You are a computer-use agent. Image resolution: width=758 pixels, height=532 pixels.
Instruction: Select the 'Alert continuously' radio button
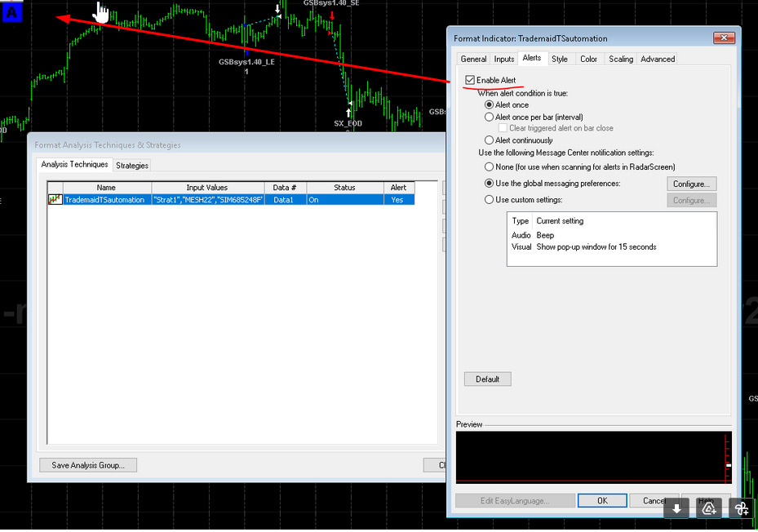click(x=490, y=140)
